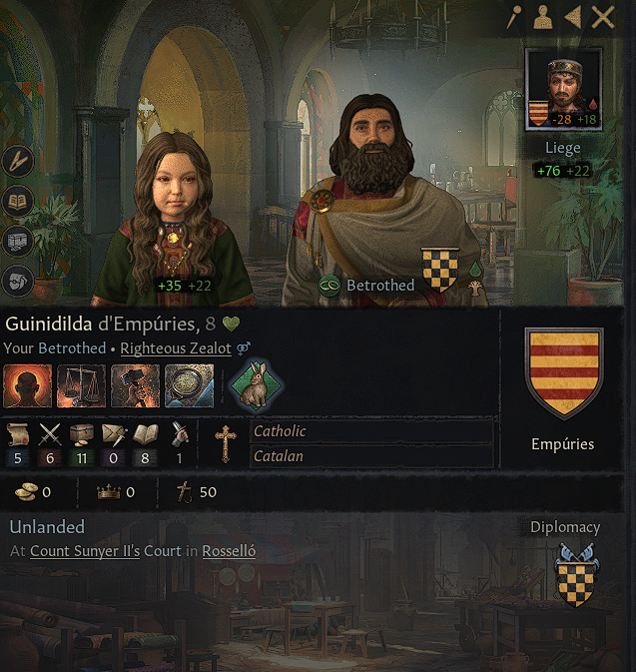Select the scales Just trait icon

click(x=82, y=385)
